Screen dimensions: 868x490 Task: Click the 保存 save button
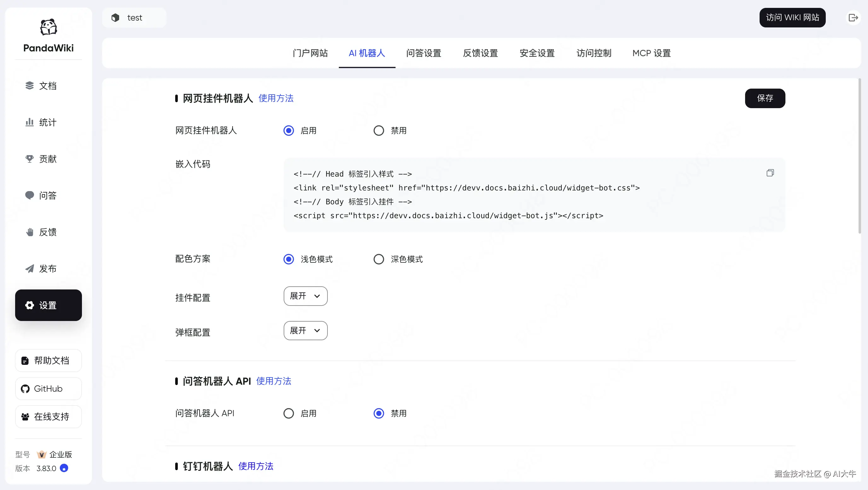(x=765, y=98)
